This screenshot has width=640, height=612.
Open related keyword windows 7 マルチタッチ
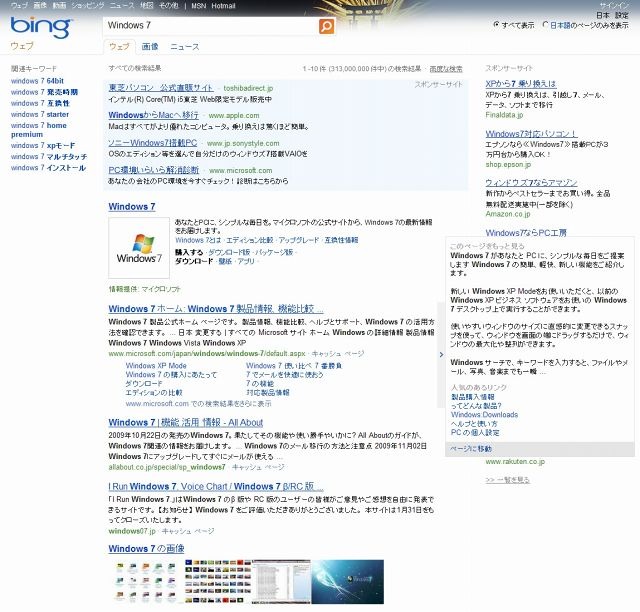tap(49, 156)
